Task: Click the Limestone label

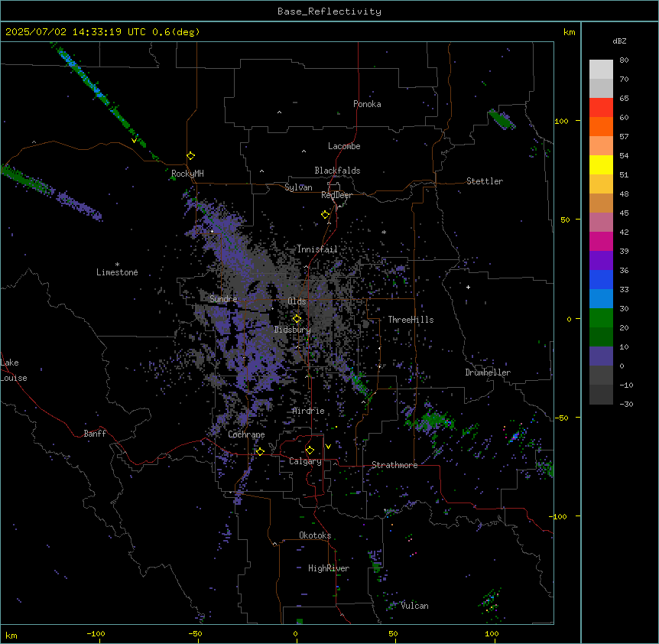Action: 117,272
